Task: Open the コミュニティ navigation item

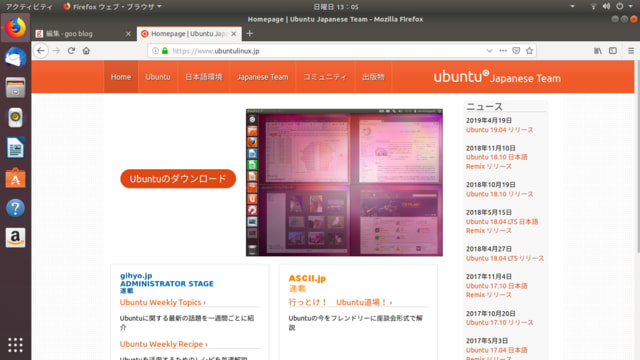Action: point(325,77)
